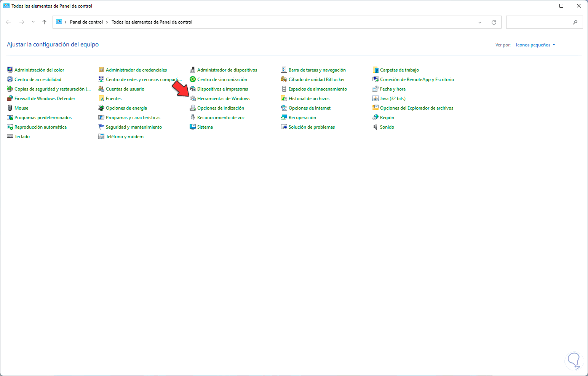This screenshot has height=376, width=588.
Task: Open the address bar history dropdown arrow
Action: pos(480,22)
